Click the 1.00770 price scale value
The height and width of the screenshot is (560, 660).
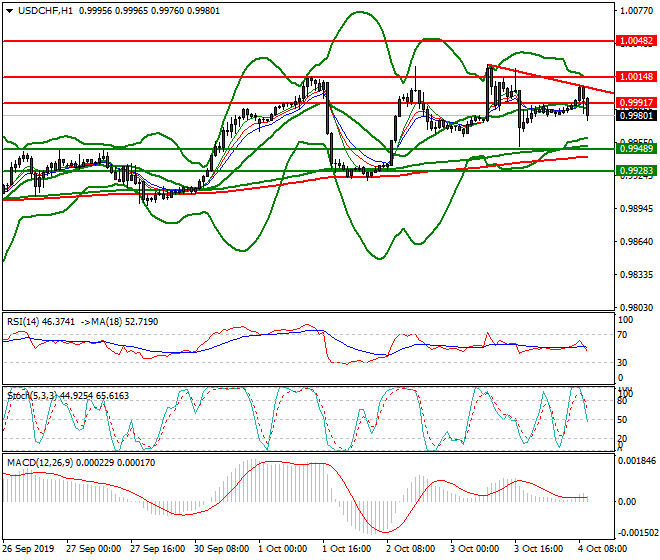coord(637,11)
